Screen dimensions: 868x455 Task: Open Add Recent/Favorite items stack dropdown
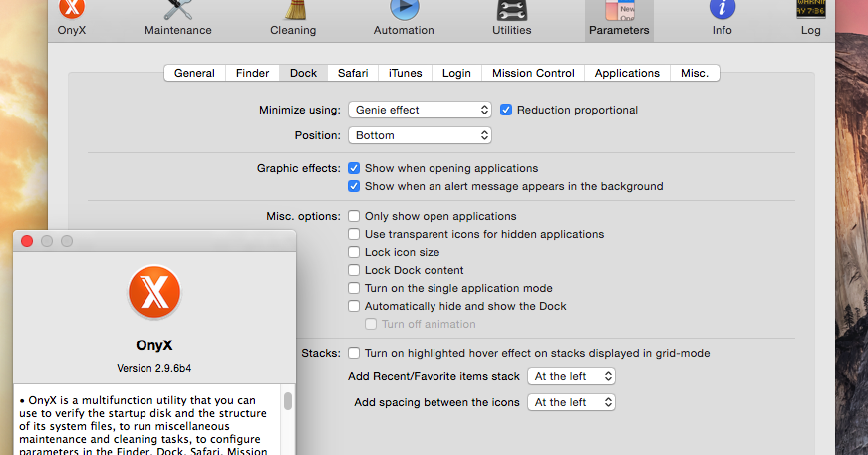click(571, 376)
